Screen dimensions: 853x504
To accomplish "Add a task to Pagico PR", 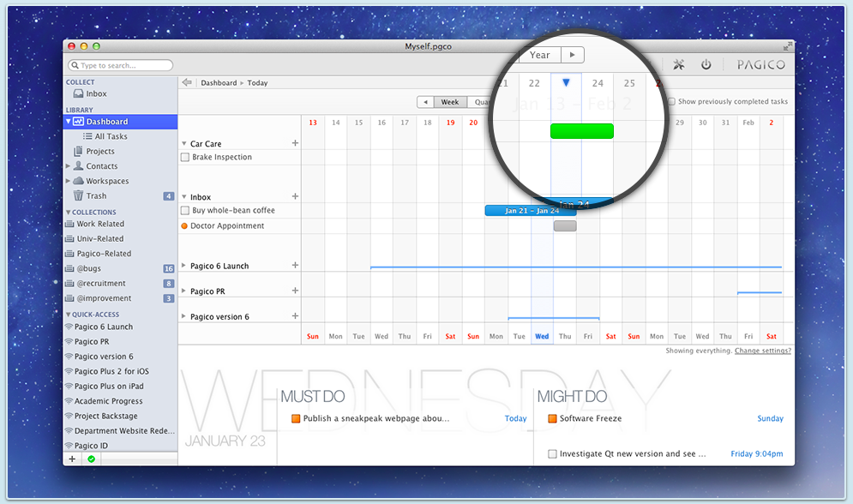I will click(295, 291).
